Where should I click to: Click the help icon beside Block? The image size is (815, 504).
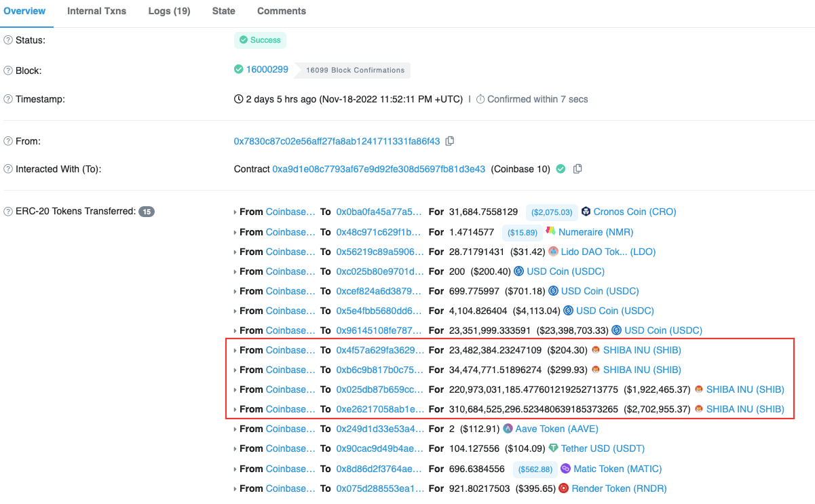tap(8, 71)
